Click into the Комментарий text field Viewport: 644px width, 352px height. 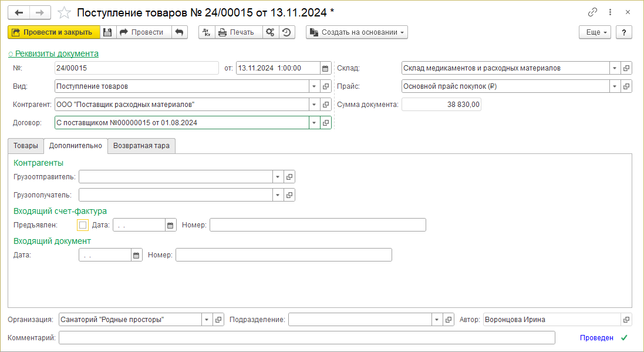(x=306, y=337)
